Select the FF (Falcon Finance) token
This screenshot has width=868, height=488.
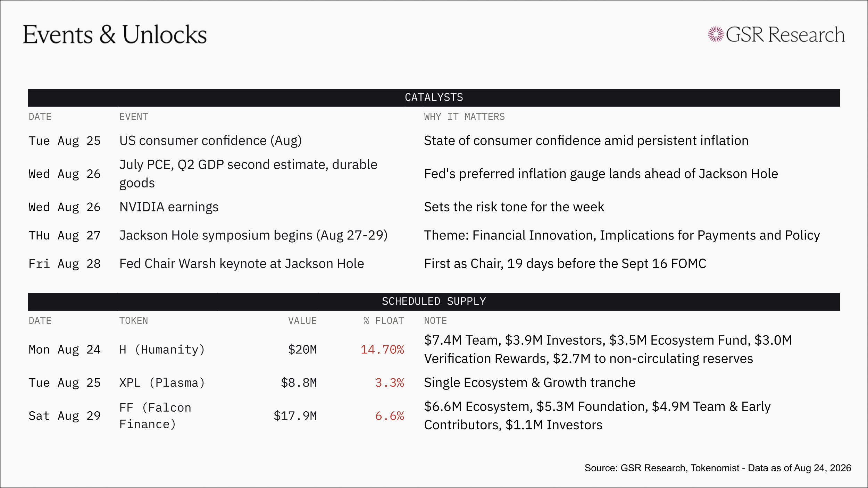(x=155, y=416)
